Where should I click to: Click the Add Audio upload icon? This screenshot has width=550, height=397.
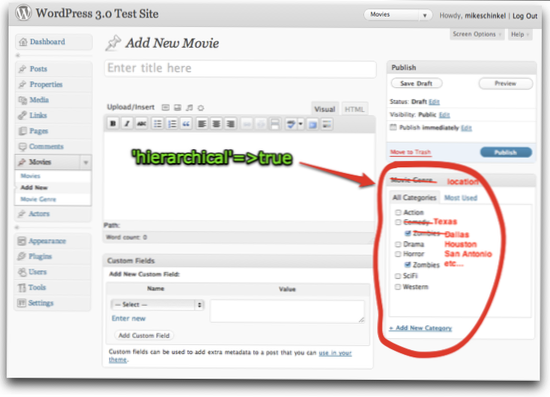coord(189,108)
